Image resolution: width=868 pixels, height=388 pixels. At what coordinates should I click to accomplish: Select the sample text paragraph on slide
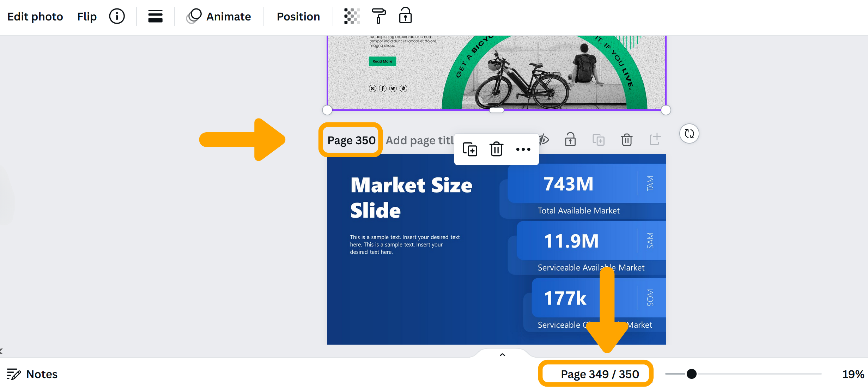point(405,244)
